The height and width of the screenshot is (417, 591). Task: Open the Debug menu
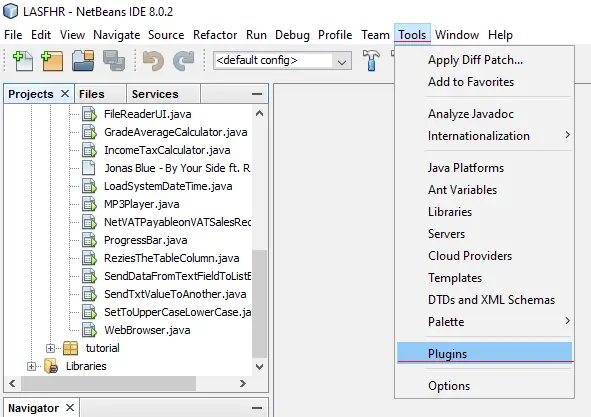[x=292, y=35]
